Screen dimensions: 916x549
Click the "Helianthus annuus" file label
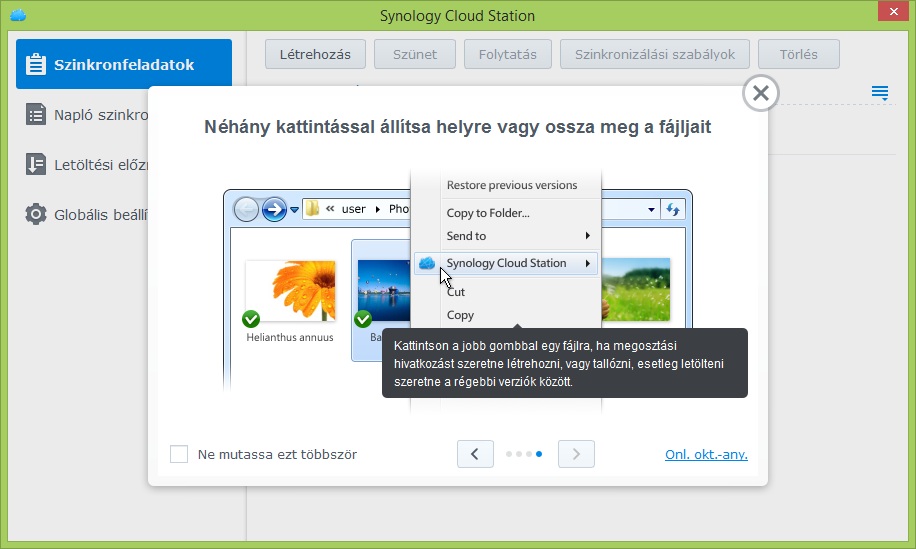coord(290,337)
